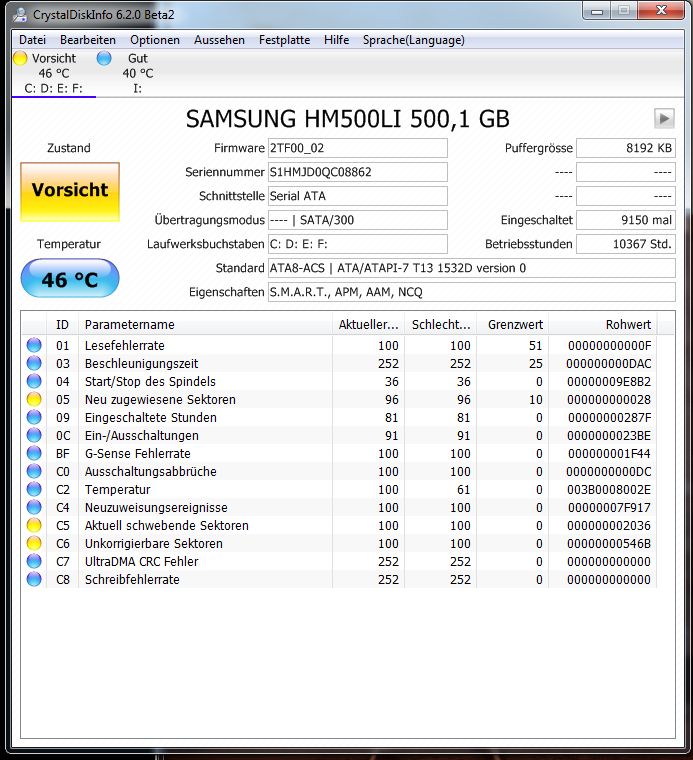
Task: Click raw value 000000002036
Action: (609, 525)
